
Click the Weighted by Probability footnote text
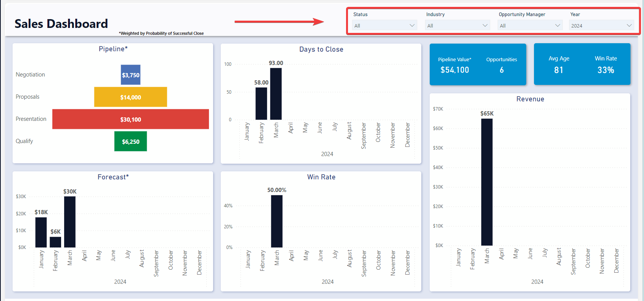click(161, 33)
